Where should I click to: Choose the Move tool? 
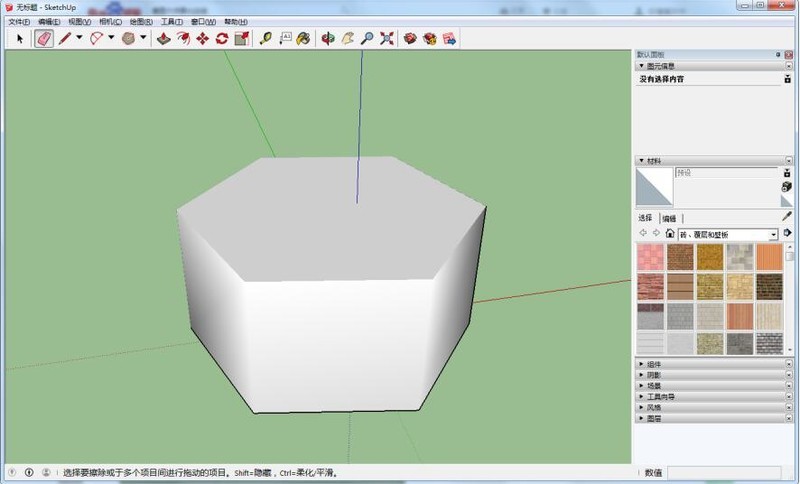(x=202, y=38)
